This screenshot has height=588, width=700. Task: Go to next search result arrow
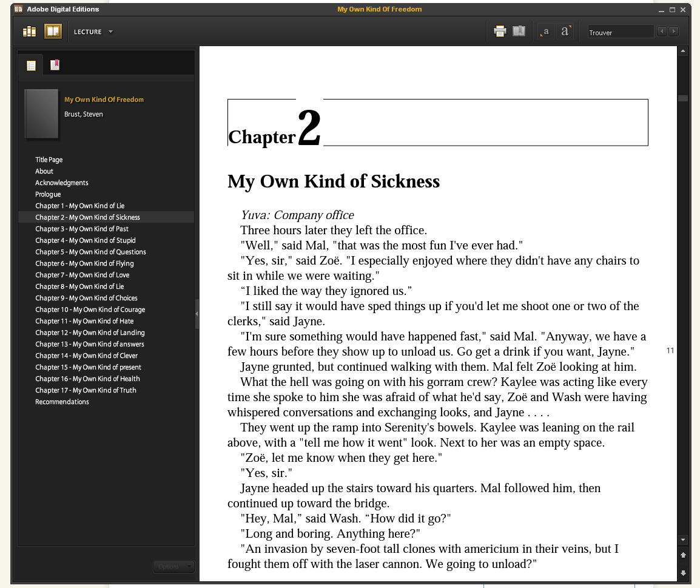coord(674,32)
